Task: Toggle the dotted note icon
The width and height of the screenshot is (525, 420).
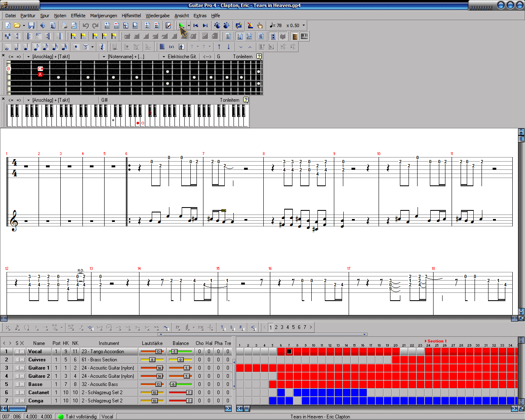Action: point(76,47)
